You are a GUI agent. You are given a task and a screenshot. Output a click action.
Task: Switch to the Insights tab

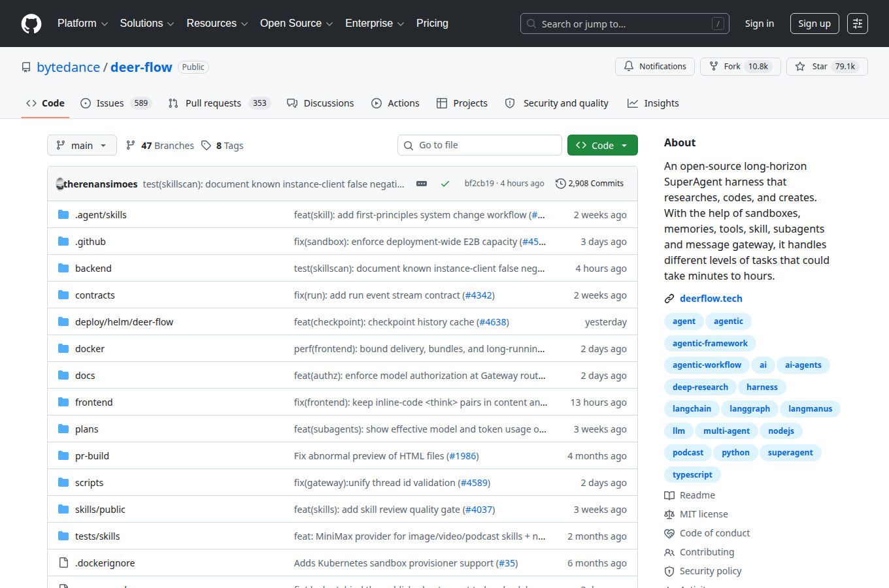[653, 103]
